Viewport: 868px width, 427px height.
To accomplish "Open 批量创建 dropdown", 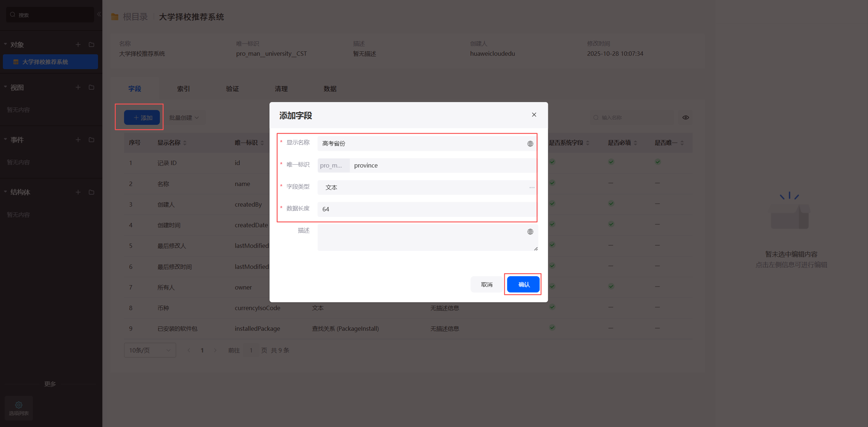I will [x=184, y=118].
